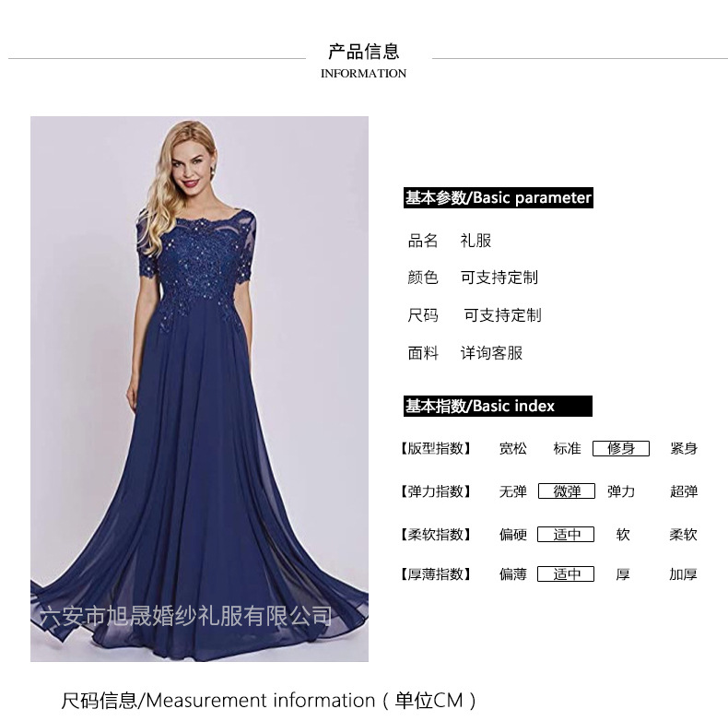Choose 超弹 in the elasticity row
This screenshot has height=721, width=728.
coord(684,491)
